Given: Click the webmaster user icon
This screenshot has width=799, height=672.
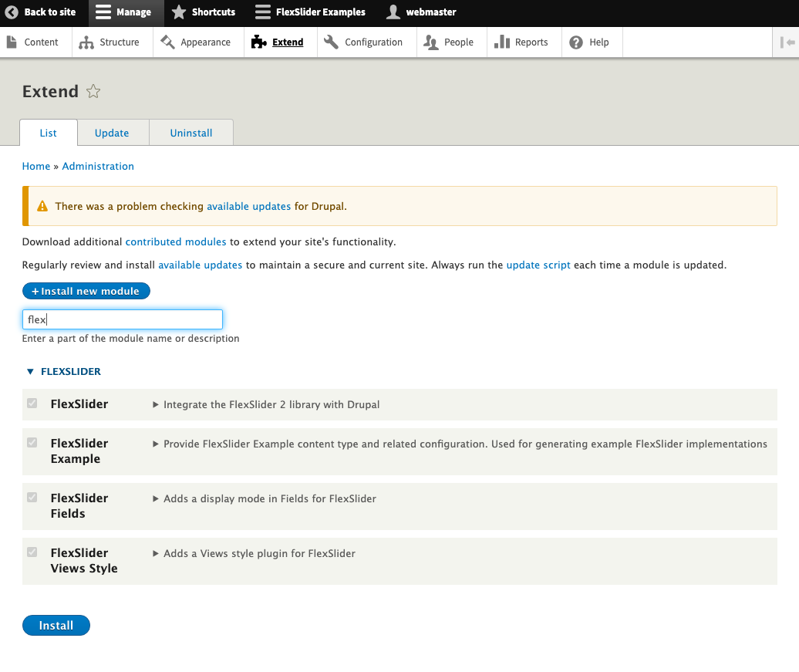Looking at the screenshot, I should click(393, 12).
